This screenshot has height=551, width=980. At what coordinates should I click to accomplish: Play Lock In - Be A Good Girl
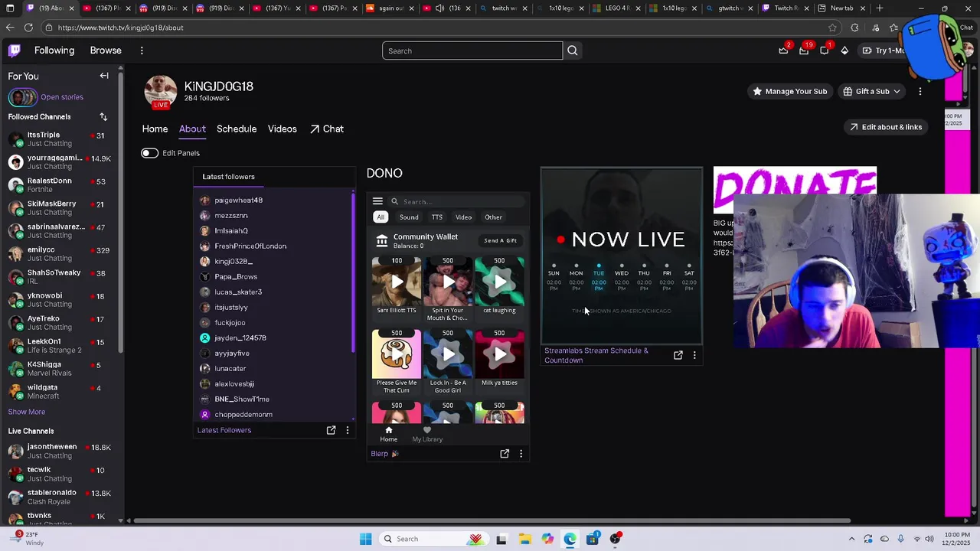click(x=448, y=354)
